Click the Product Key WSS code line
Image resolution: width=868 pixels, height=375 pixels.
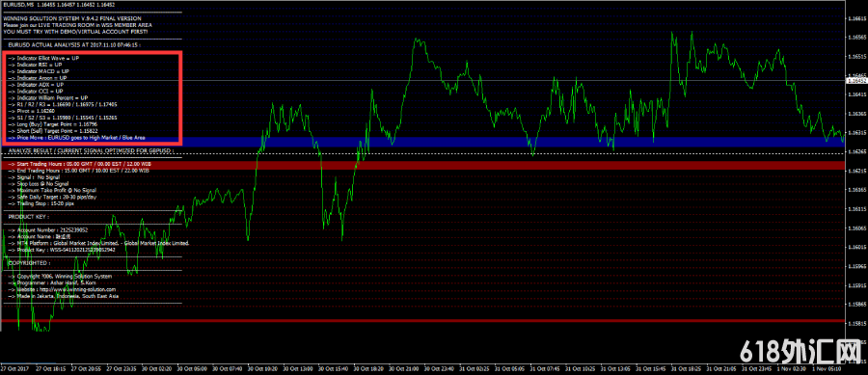pos(62,250)
